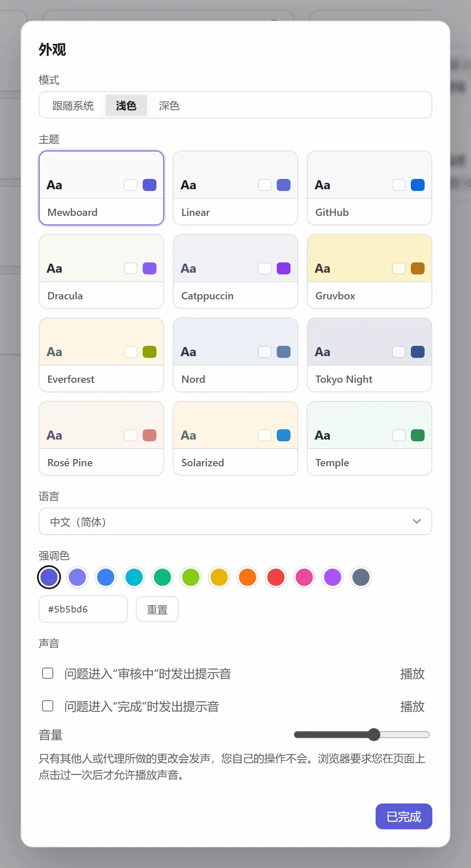This screenshot has width=471, height=868.
Task: Choose the Linear theme card
Action: pyautogui.click(x=235, y=188)
